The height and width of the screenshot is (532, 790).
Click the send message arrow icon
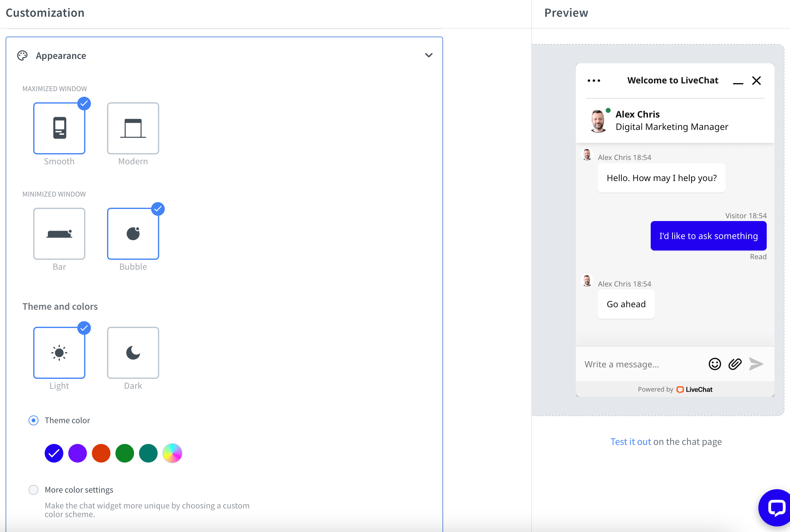(756, 364)
